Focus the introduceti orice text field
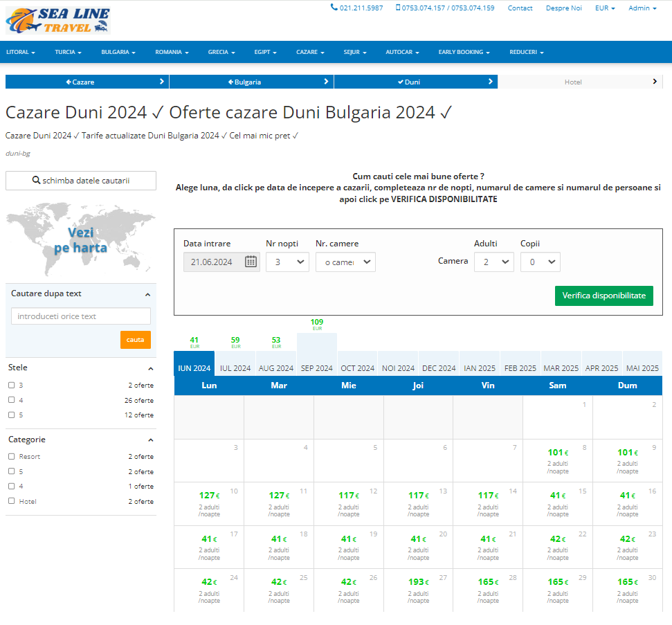 coord(81,316)
